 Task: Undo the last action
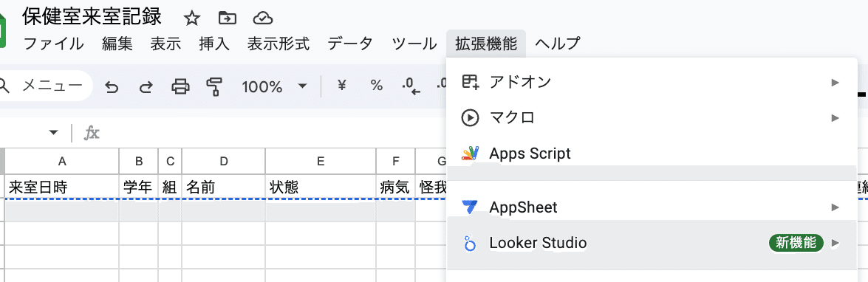click(112, 86)
